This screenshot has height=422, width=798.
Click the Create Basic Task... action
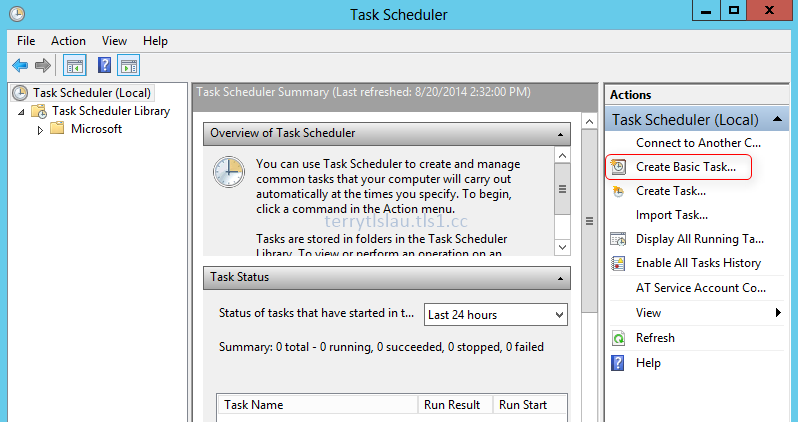(x=686, y=167)
